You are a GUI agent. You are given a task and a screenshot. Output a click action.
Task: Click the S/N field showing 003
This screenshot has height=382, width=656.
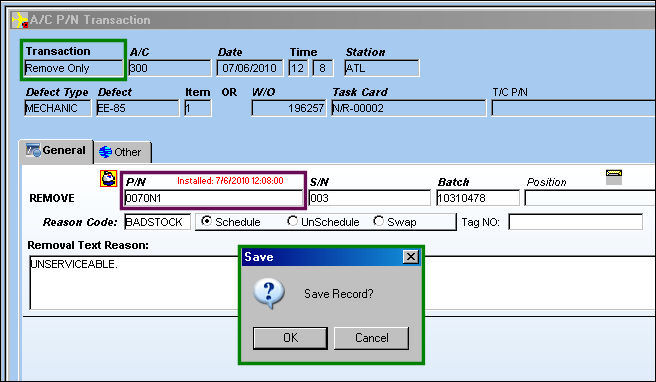click(x=369, y=198)
